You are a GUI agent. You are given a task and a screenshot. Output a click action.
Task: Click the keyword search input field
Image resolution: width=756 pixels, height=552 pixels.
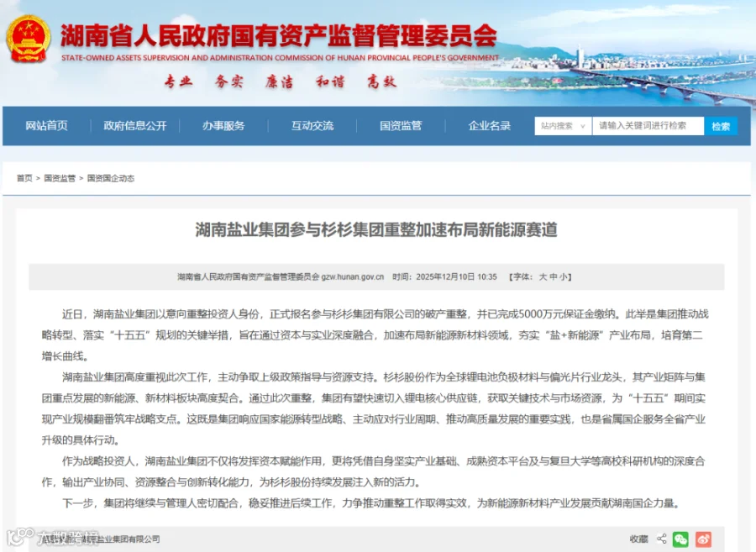(x=648, y=126)
